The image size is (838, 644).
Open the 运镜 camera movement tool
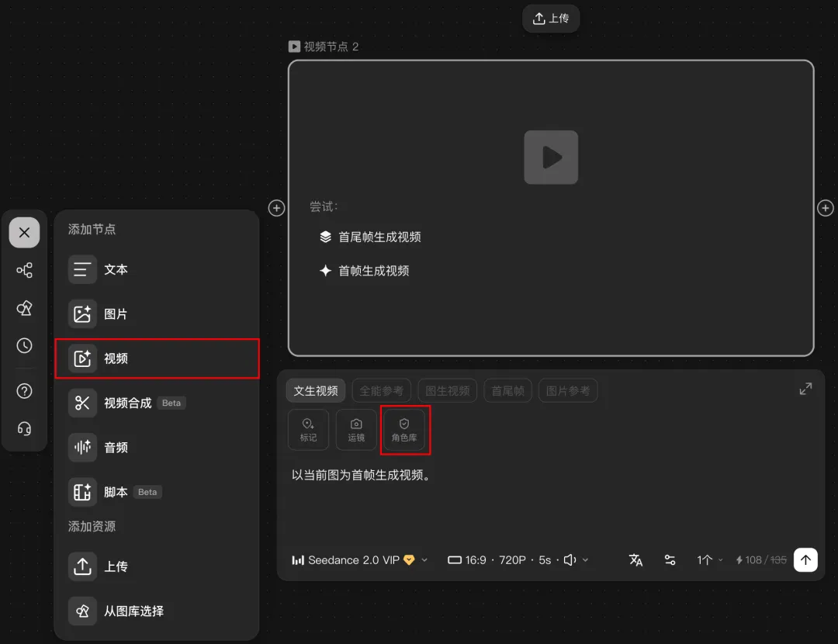pos(356,430)
